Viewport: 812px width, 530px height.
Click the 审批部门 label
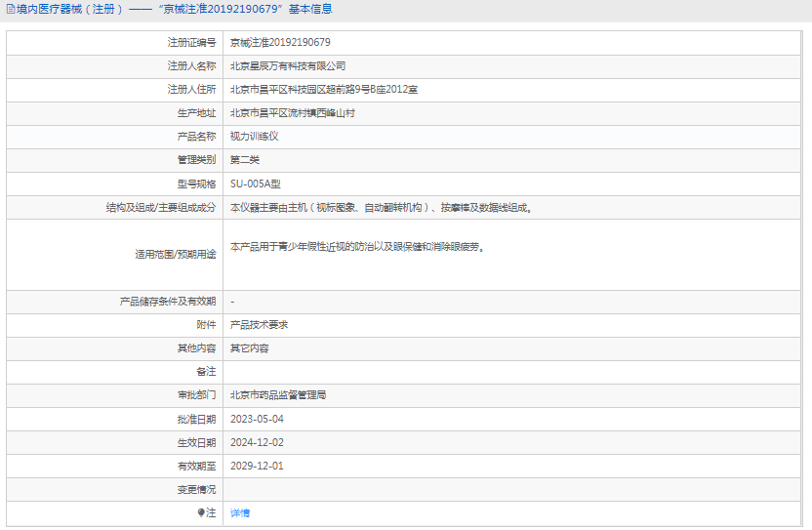click(x=197, y=395)
